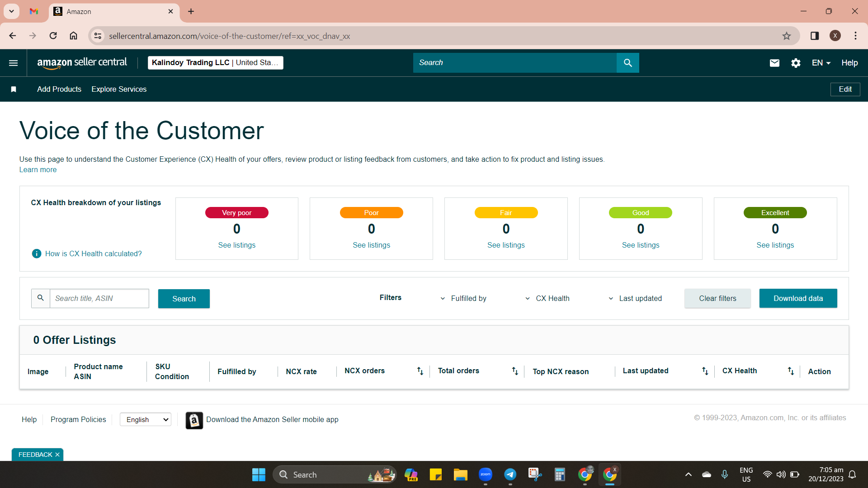Screen dimensions: 868x488
Task: Open a new browser tab
Action: [x=191, y=11]
